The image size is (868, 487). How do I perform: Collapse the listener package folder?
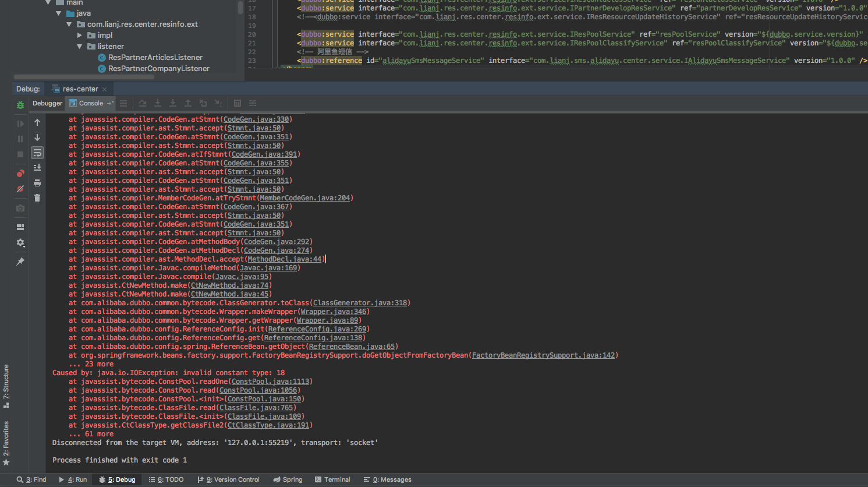point(80,46)
